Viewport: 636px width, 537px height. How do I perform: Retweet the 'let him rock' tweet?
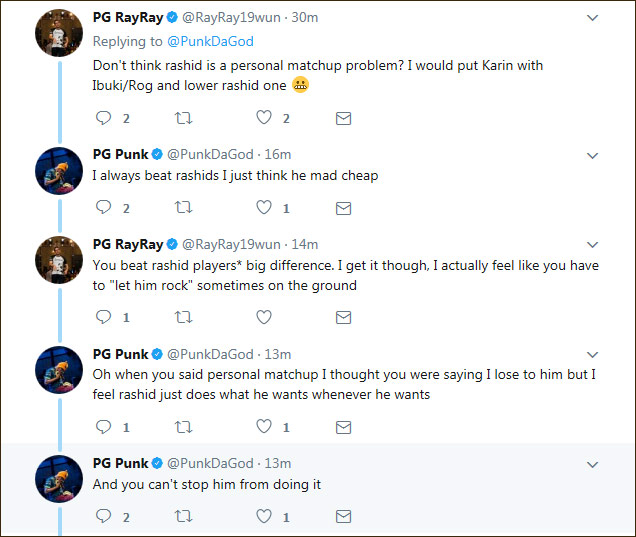pos(184,317)
